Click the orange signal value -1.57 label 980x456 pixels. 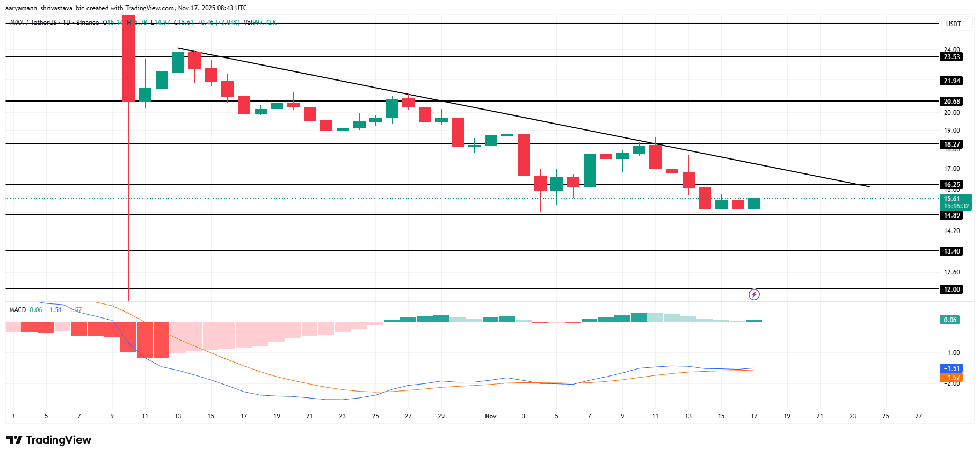[x=951, y=378]
